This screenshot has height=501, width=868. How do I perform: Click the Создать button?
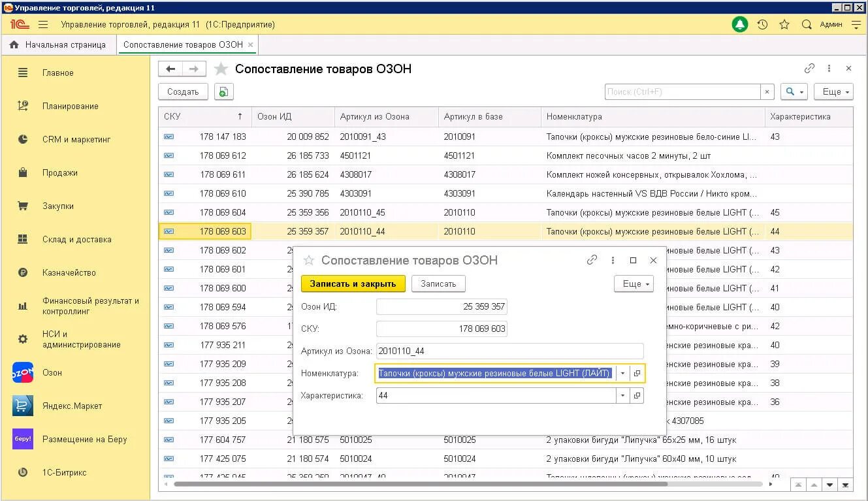(x=183, y=92)
